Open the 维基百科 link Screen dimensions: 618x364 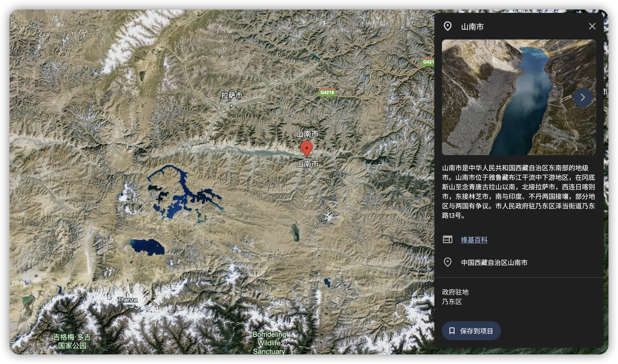474,240
